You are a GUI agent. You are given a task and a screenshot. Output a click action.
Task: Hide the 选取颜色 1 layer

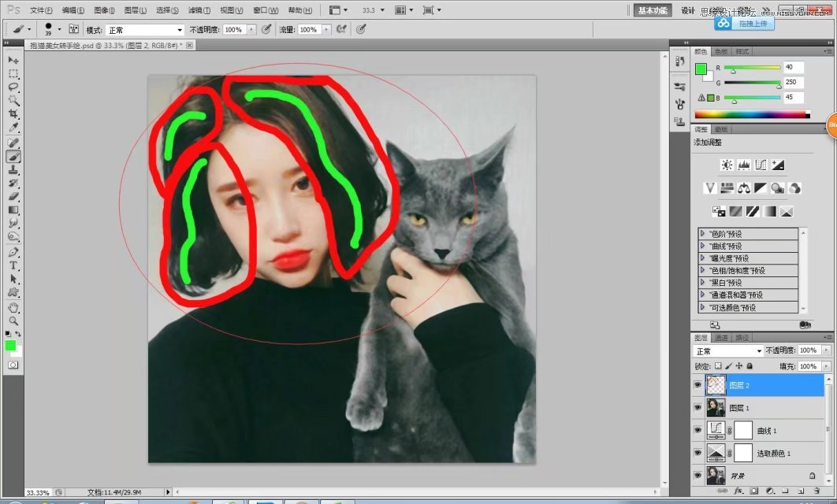coord(697,453)
